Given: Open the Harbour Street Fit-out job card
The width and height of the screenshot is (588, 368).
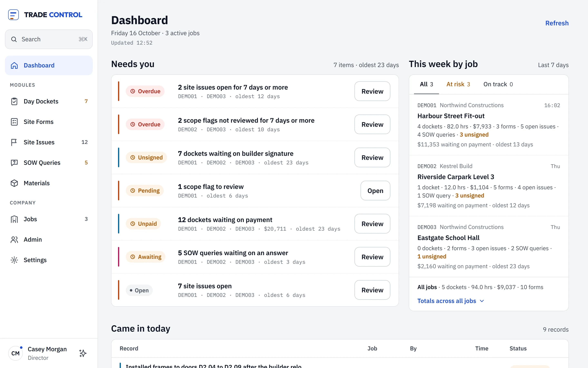Looking at the screenshot, I should tap(489, 125).
